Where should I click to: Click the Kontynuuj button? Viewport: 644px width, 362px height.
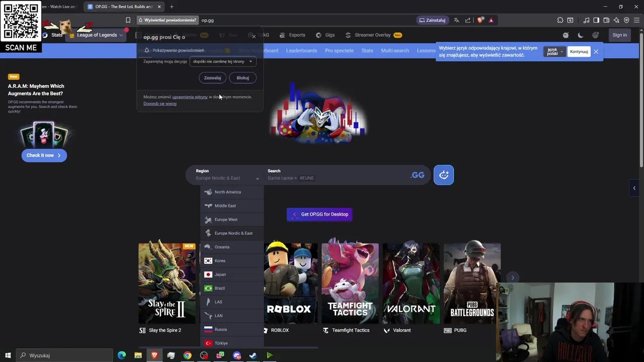[x=579, y=52]
